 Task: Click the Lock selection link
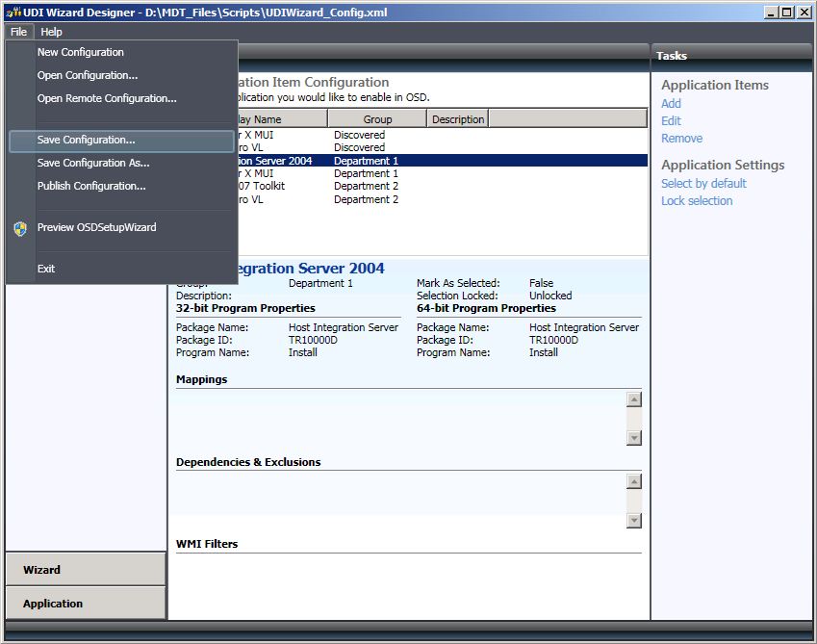point(697,200)
